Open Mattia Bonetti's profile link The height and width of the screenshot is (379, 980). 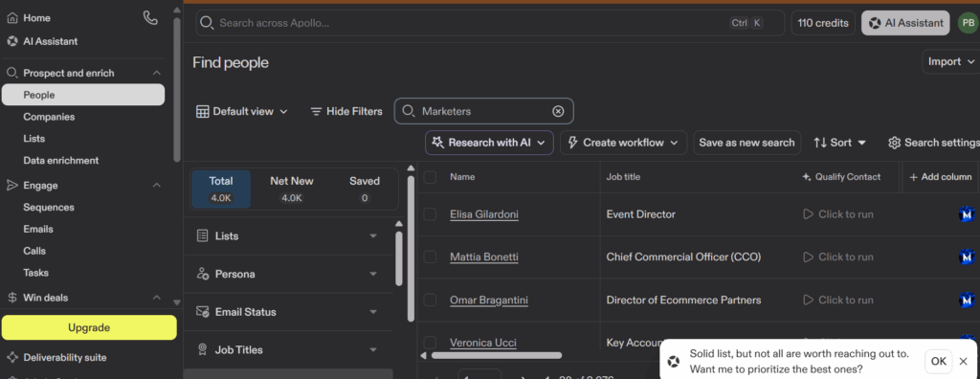(483, 257)
